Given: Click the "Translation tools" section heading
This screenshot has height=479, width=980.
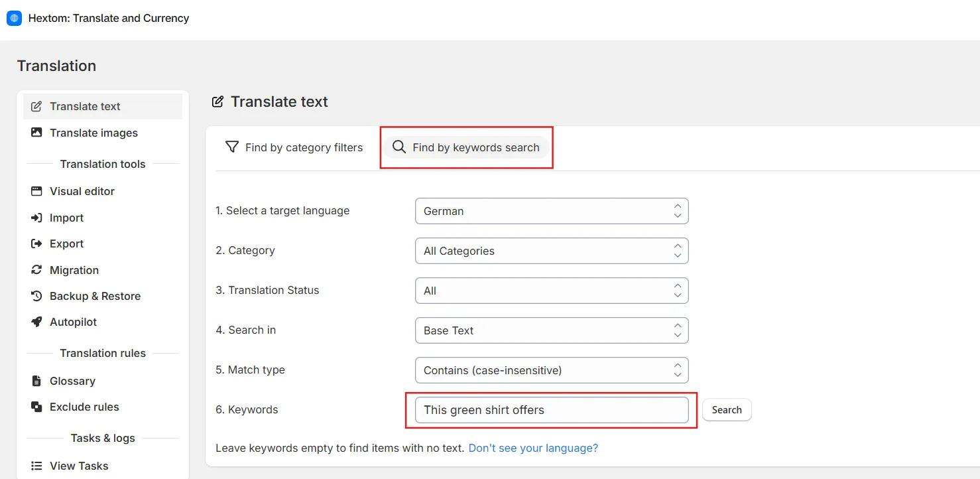Looking at the screenshot, I should coord(103,164).
